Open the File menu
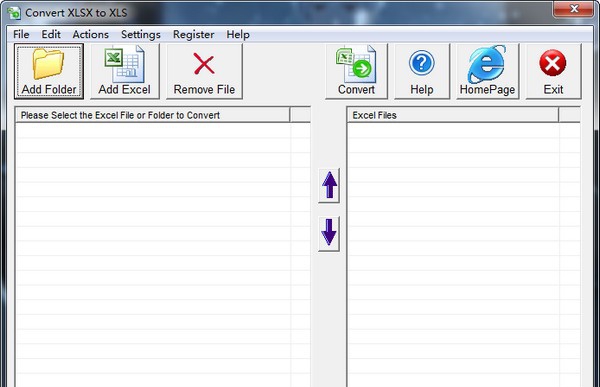 tap(21, 34)
